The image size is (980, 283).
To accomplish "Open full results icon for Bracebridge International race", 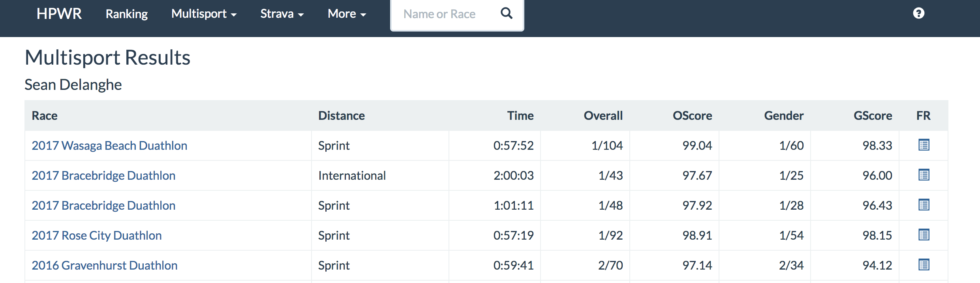I will (924, 175).
